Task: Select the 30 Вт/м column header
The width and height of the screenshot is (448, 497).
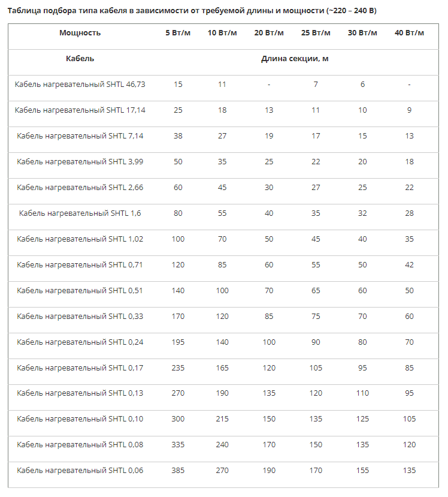Action: click(362, 32)
